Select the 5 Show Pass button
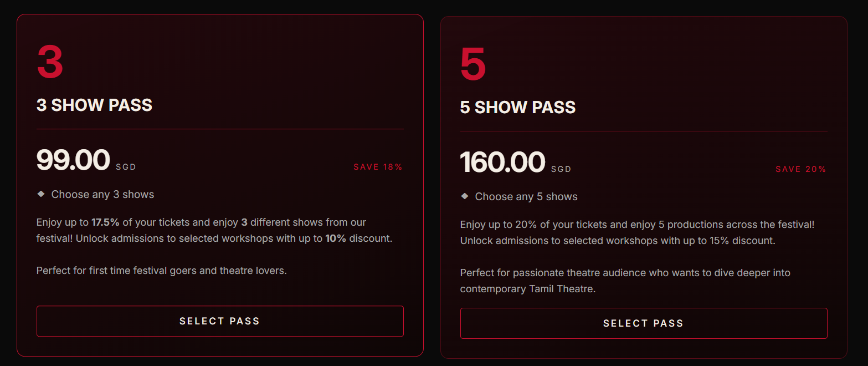The image size is (868, 366). point(644,323)
